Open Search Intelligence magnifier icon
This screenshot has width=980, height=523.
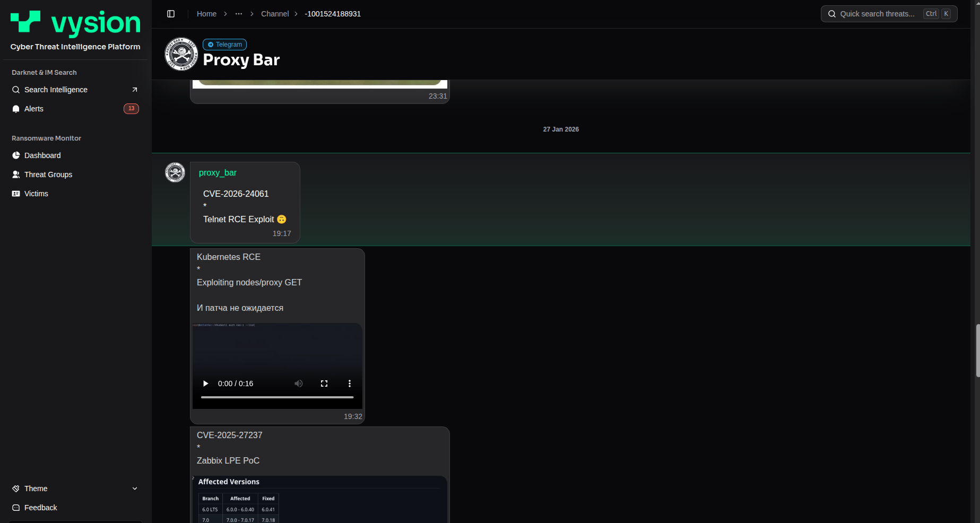tap(16, 90)
